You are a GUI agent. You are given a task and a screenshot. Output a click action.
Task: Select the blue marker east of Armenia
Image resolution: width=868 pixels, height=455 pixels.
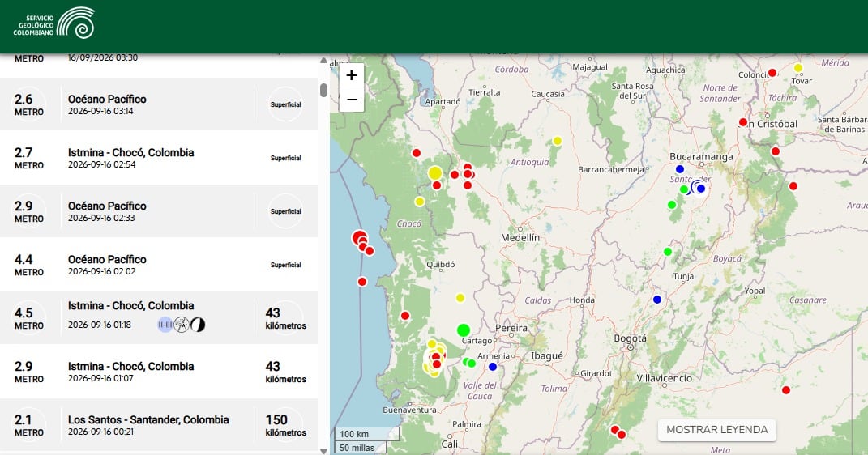(493, 367)
